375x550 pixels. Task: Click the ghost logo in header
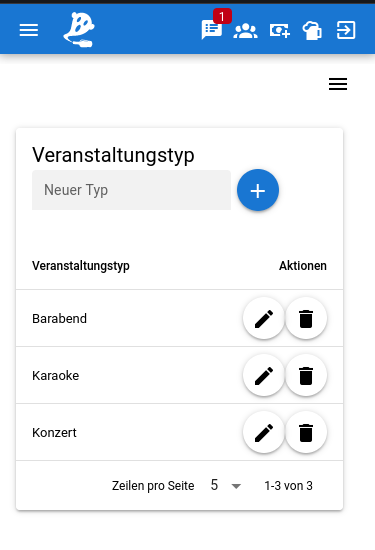79,30
